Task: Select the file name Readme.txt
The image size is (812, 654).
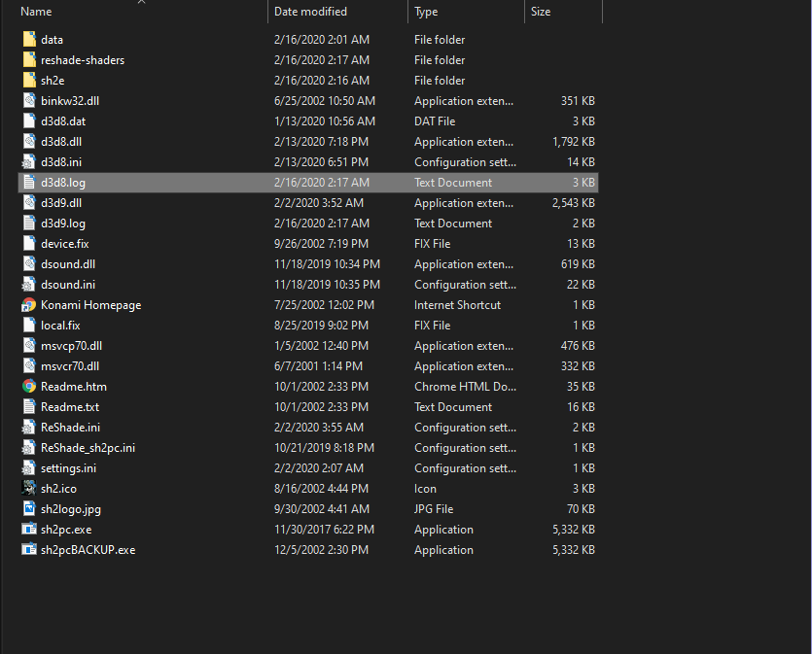Action: tap(70, 407)
